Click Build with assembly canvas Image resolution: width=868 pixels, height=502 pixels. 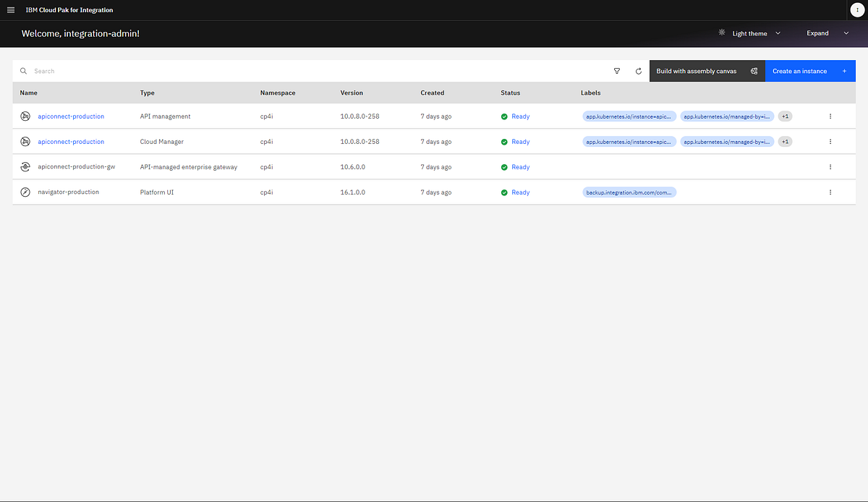click(696, 71)
